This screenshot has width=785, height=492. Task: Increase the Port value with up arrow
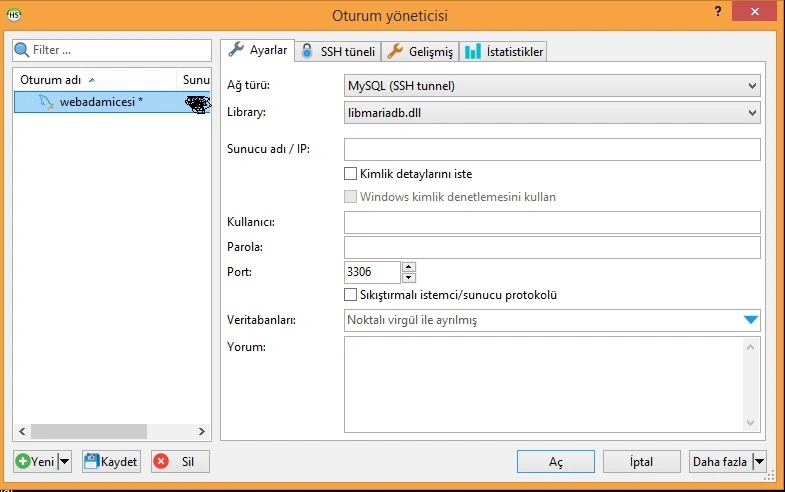pyautogui.click(x=409, y=267)
